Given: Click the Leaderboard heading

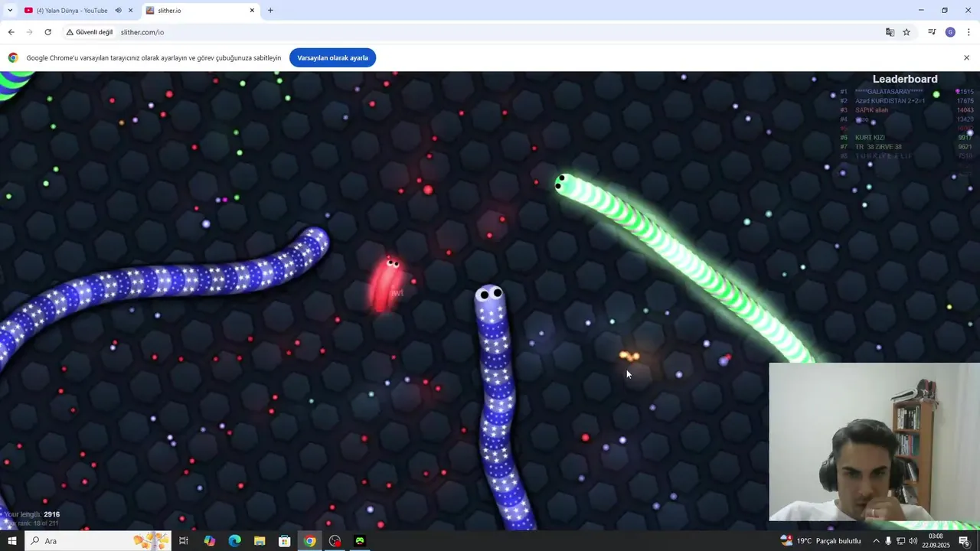Looking at the screenshot, I should point(905,79).
